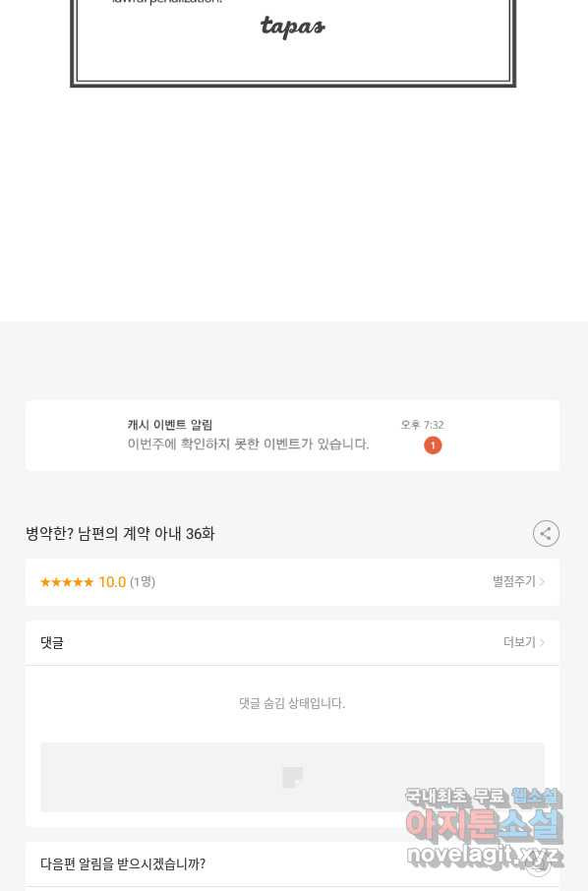Open the 이번주에 확인하지 못한 이벤트 message
The image size is (588, 891).
point(248,444)
